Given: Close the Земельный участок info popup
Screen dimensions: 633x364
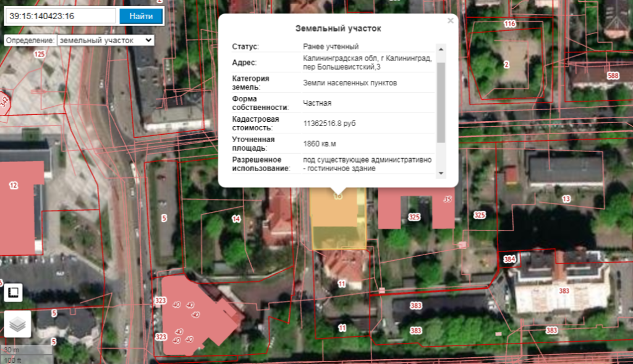Looking at the screenshot, I should [451, 21].
